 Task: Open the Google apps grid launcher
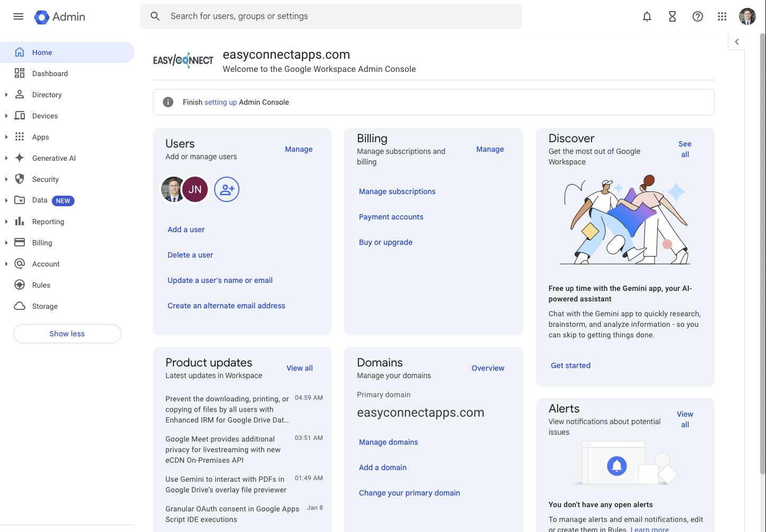(722, 16)
